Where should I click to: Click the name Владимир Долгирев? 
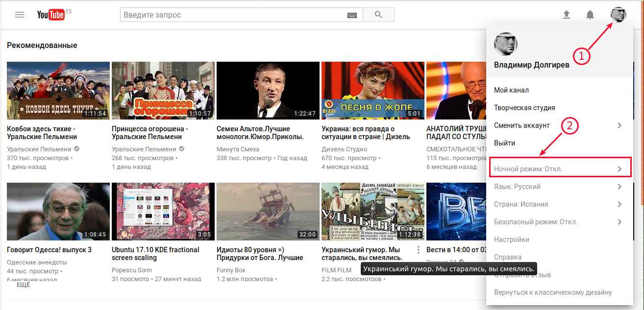[532, 65]
